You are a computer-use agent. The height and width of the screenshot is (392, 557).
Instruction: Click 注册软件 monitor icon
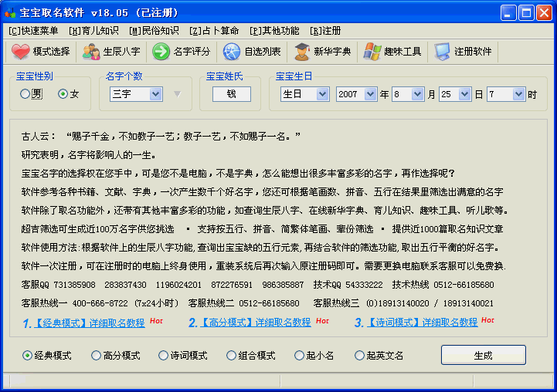coord(442,52)
